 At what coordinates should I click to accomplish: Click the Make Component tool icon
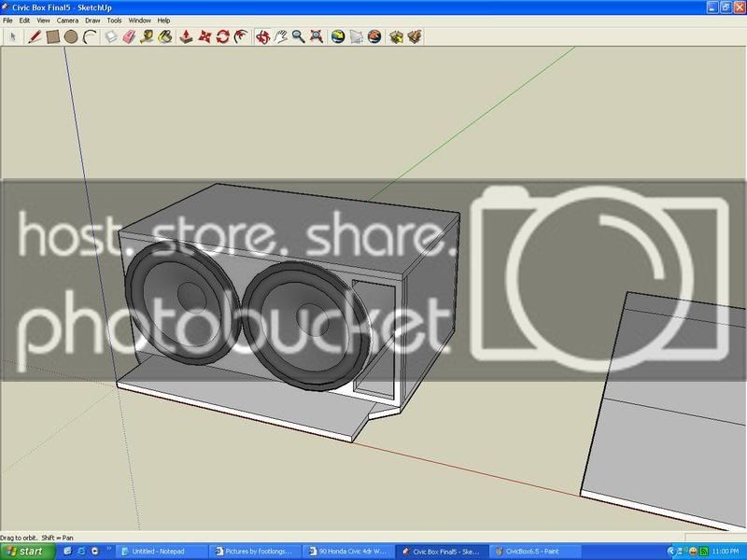tap(111, 36)
